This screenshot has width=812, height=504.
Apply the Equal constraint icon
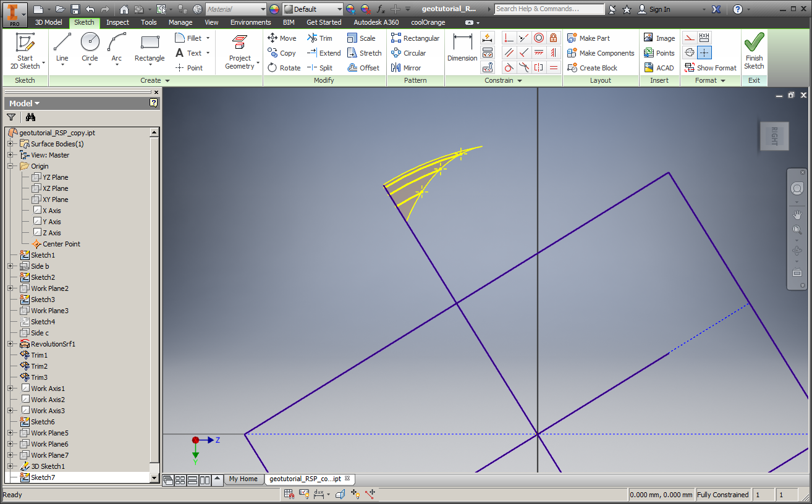pyautogui.click(x=554, y=67)
